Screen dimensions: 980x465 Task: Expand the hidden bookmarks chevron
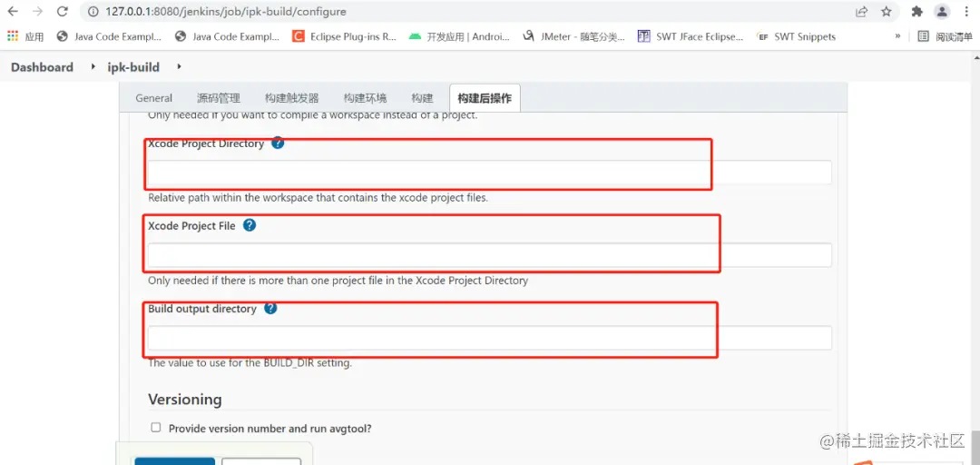897,36
